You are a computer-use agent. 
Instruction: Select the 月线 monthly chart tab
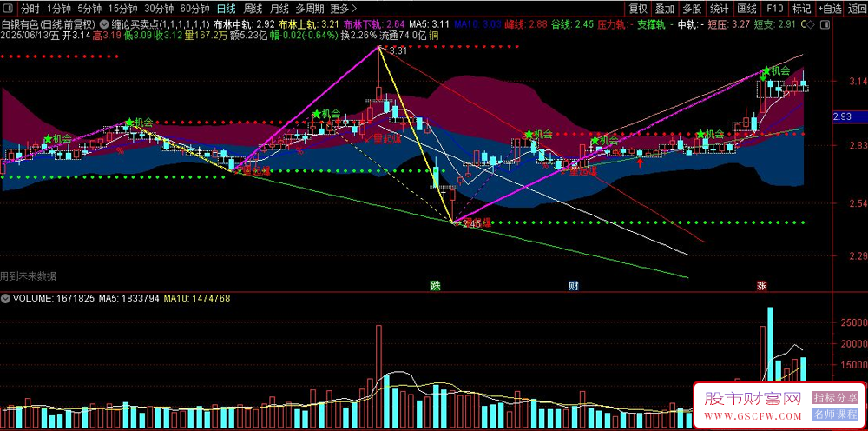coord(279,9)
